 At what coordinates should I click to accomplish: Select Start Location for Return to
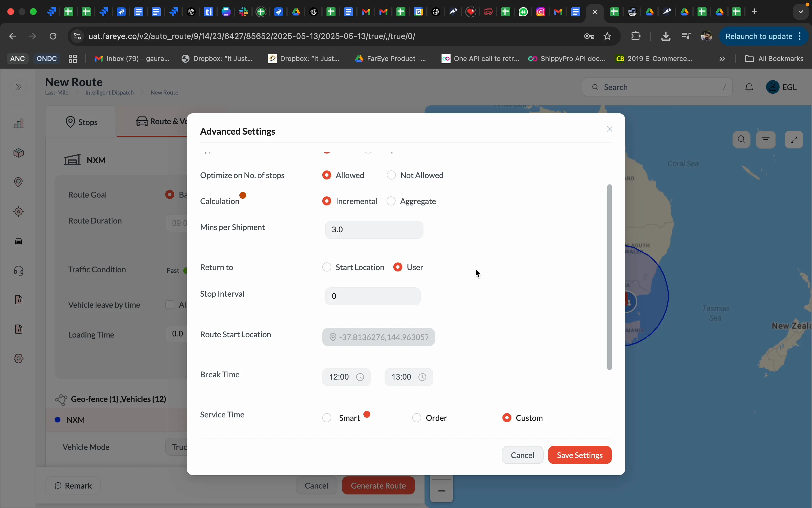coord(327,267)
